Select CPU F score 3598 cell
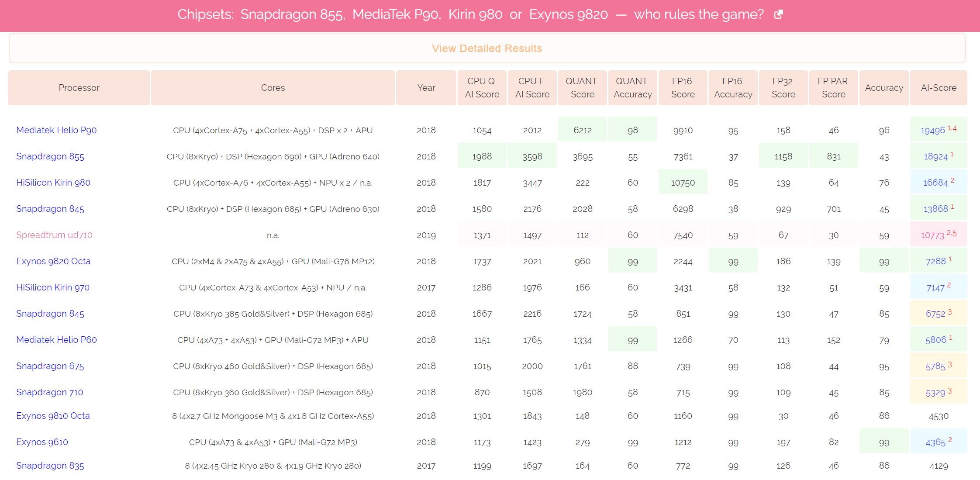The width and height of the screenshot is (980, 480). pyautogui.click(x=532, y=155)
